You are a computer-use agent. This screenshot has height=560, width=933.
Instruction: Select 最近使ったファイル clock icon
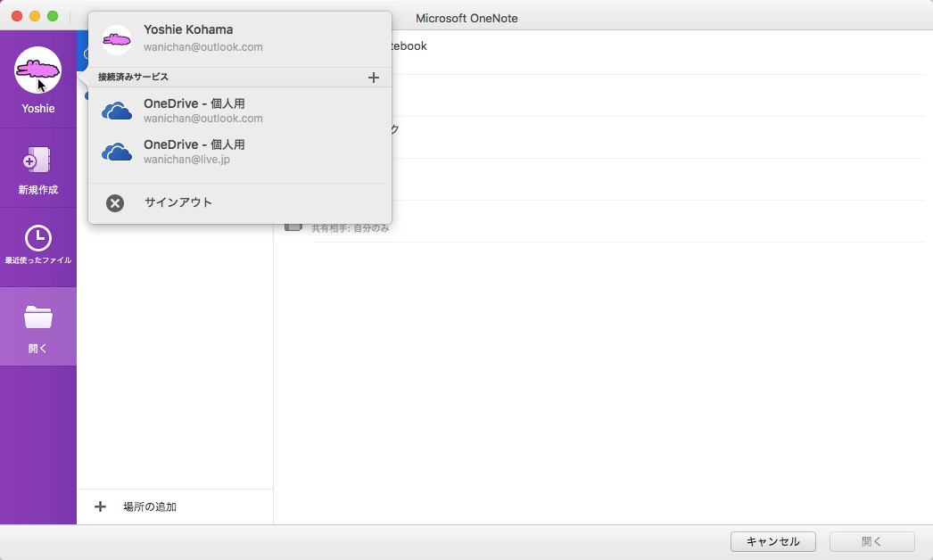coord(38,238)
